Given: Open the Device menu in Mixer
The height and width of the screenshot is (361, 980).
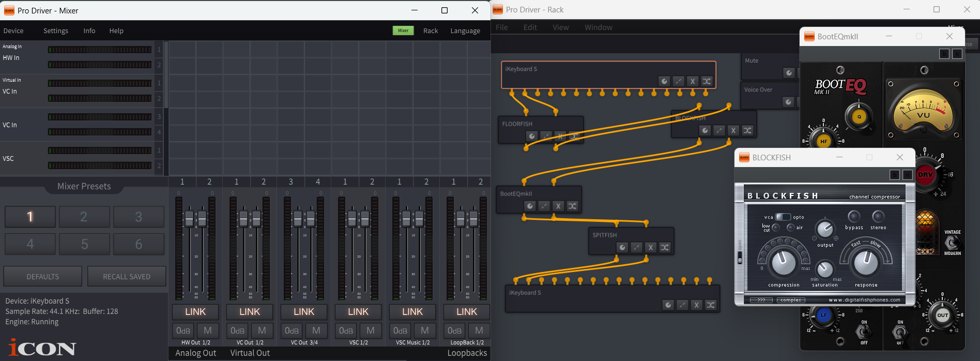Looking at the screenshot, I should click(x=13, y=31).
